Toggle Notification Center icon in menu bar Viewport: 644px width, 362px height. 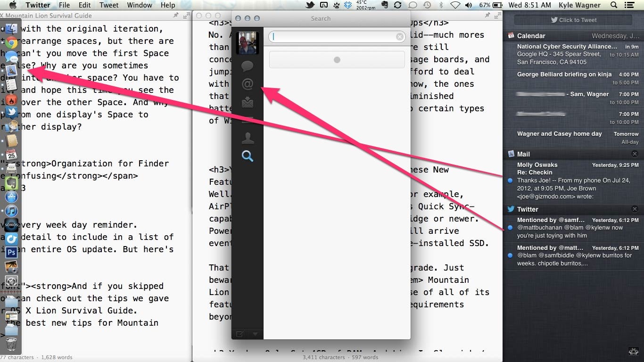click(628, 5)
